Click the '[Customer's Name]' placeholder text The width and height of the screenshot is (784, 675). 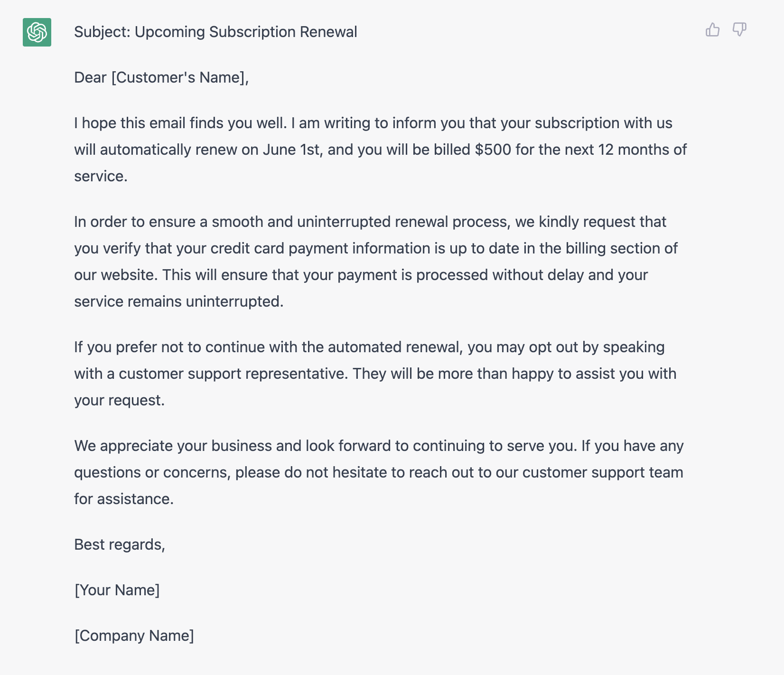(178, 77)
